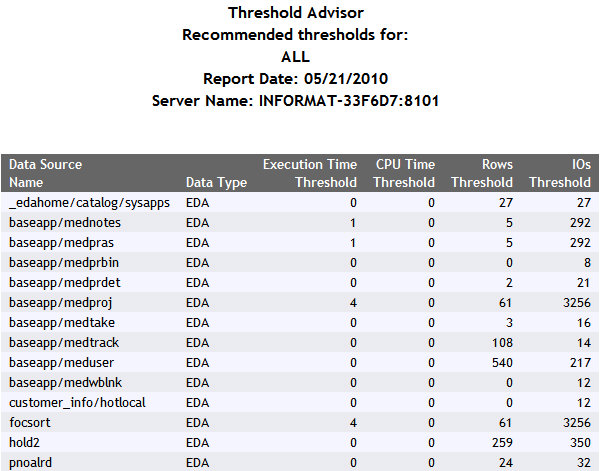Screen dimensions: 601x471
Task: Click the Server Name INFORMAT-33F6D7:8101 text
Action: [x=295, y=101]
